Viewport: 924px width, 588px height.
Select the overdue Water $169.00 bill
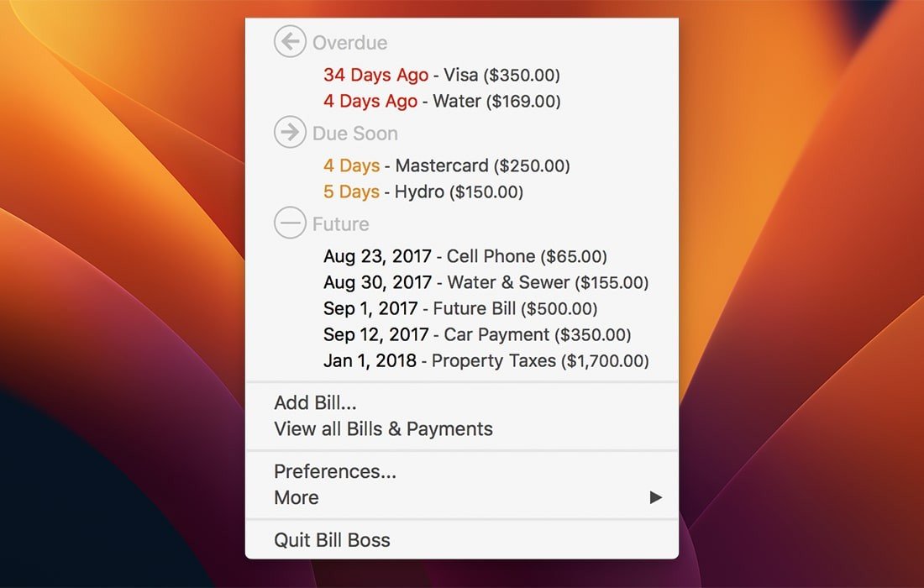point(441,101)
